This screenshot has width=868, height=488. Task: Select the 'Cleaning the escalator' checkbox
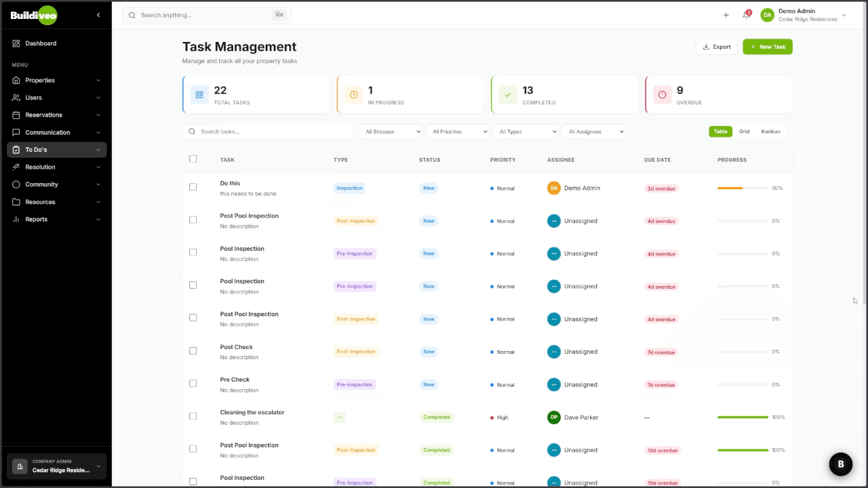tap(193, 416)
